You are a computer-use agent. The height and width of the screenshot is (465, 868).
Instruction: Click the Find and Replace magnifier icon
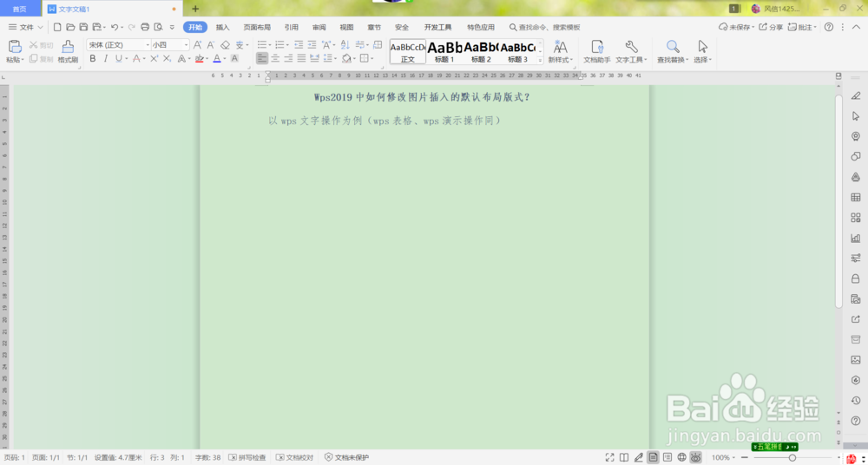[x=673, y=47]
